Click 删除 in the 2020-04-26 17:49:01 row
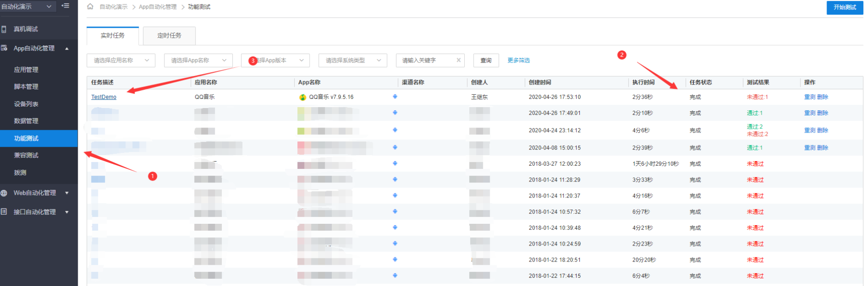868x286 pixels. (x=823, y=113)
